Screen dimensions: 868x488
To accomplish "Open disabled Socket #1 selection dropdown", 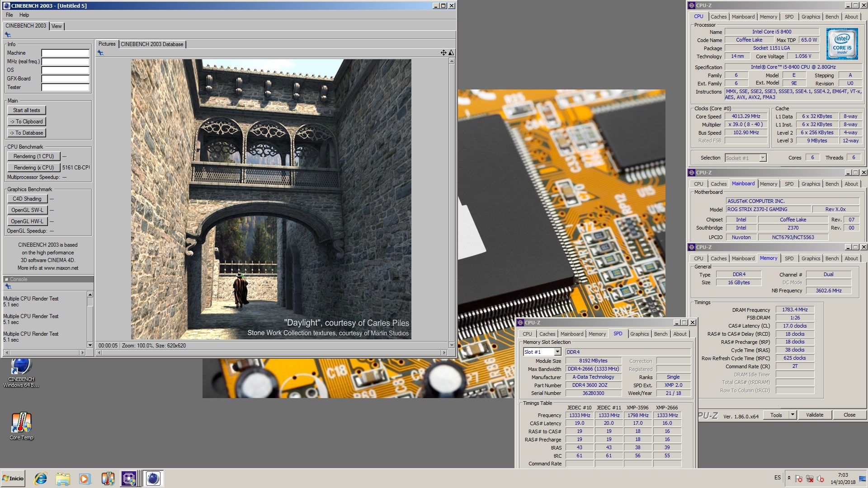I will (x=763, y=158).
